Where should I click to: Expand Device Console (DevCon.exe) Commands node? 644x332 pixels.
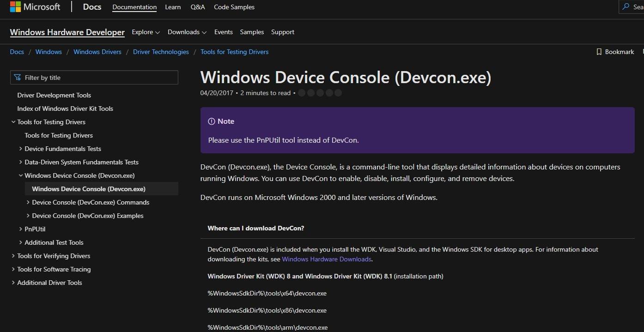pyautogui.click(x=28, y=202)
